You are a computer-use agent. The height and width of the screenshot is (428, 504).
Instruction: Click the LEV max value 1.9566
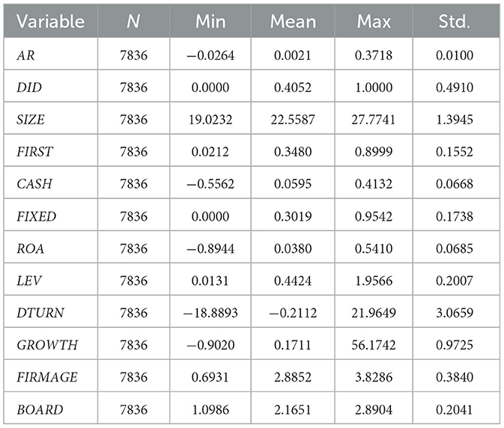coord(374,281)
